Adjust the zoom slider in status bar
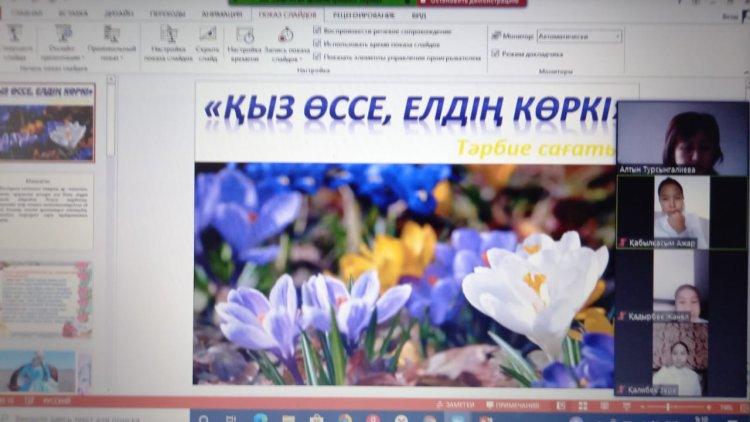 pos(700,406)
